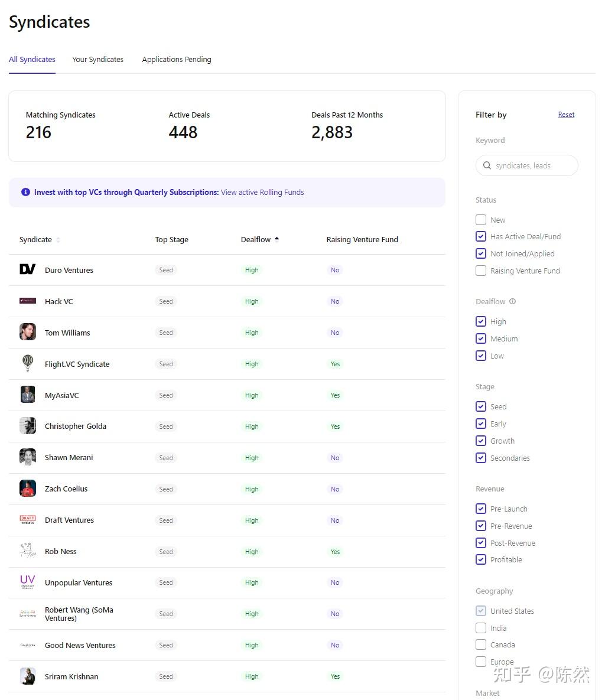Screen dimensions: 605x700
Task: Click Zach Coelius' avatar picture
Action: [27, 489]
